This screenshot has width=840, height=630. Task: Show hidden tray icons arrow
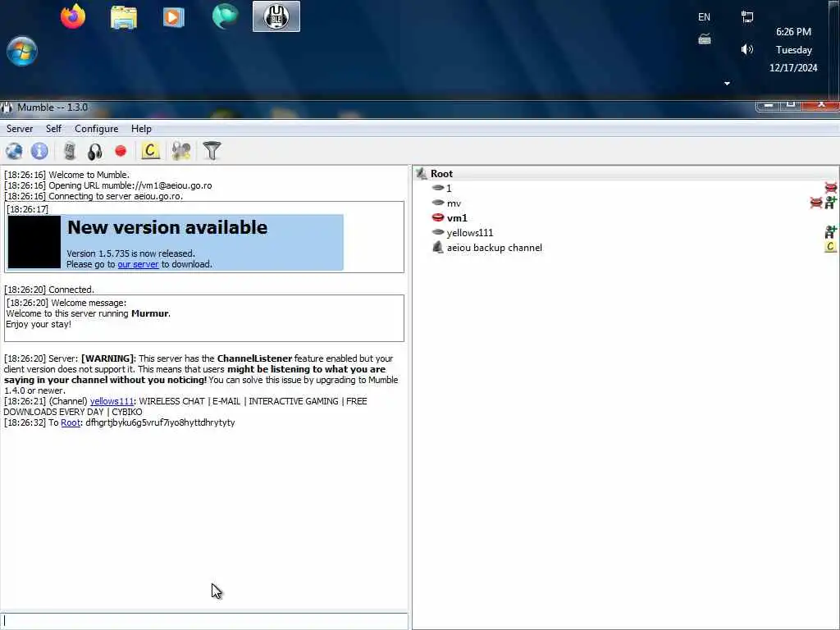point(727,84)
